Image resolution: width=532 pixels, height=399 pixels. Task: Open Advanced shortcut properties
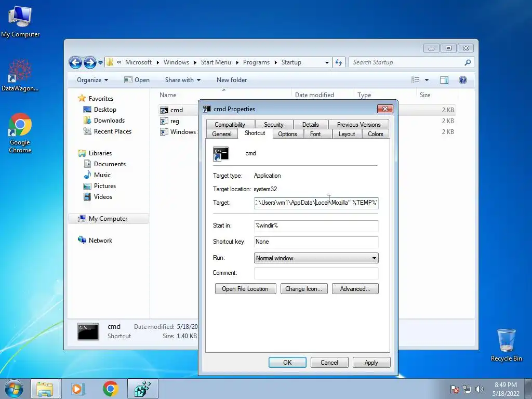355,289
